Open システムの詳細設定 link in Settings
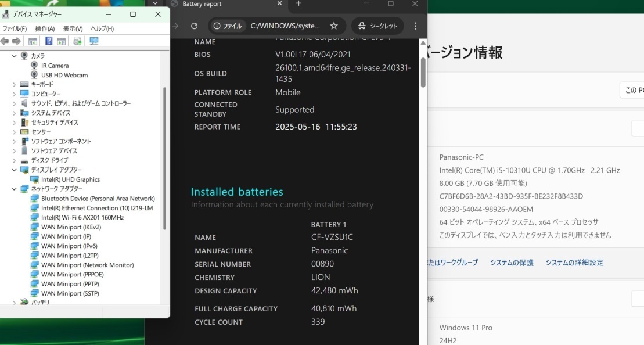The image size is (644, 345). click(x=574, y=263)
